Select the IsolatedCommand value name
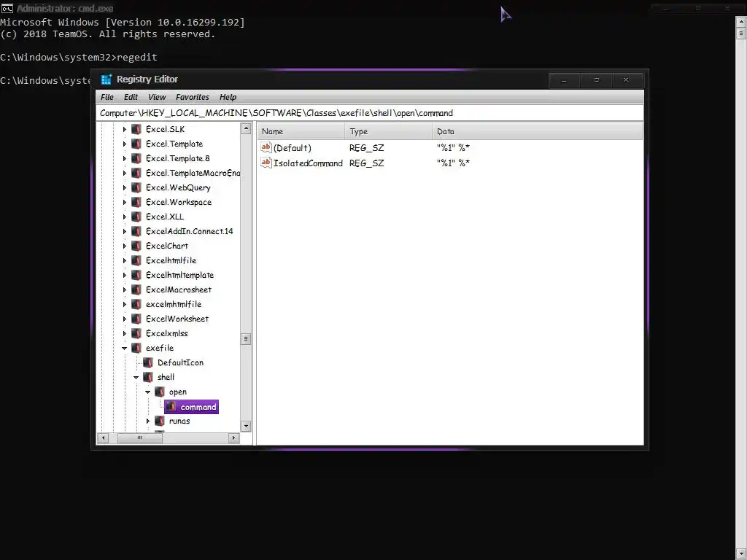Viewport: 747px width, 560px height. pos(308,163)
